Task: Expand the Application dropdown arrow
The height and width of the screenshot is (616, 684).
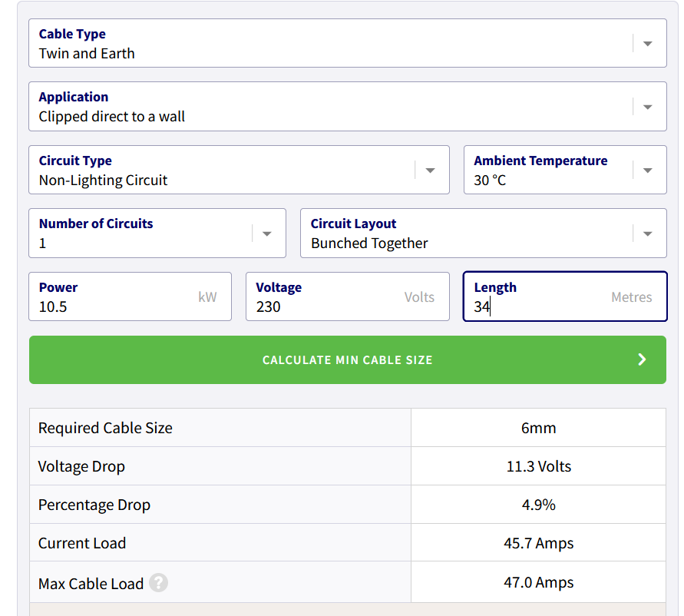Action: coord(647,107)
